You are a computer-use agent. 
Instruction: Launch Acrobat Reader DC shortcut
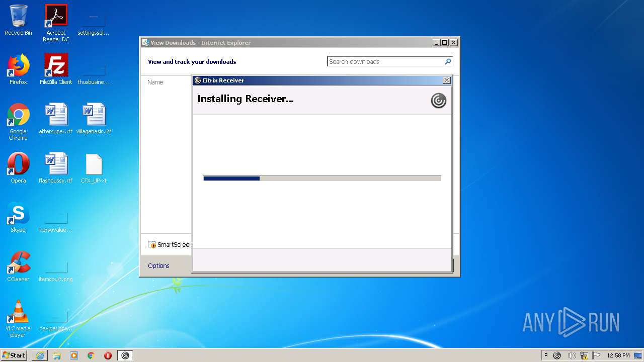(x=56, y=23)
